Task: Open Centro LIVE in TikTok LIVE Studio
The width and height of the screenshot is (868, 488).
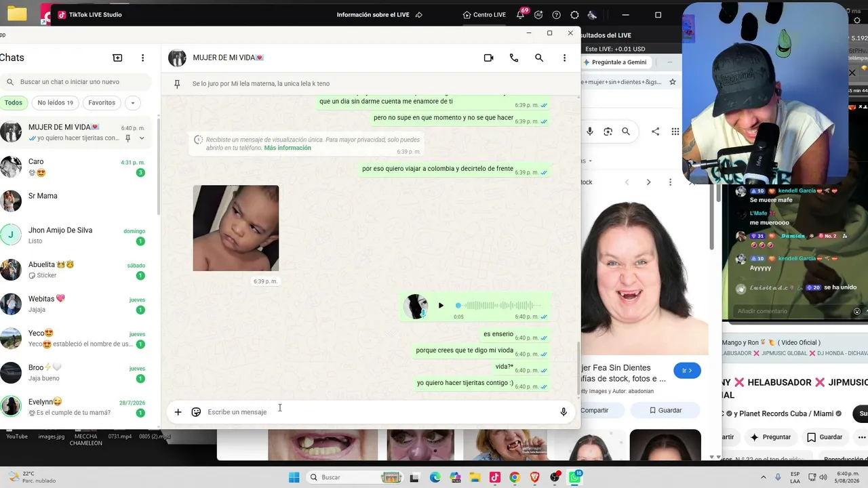Action: tap(484, 15)
